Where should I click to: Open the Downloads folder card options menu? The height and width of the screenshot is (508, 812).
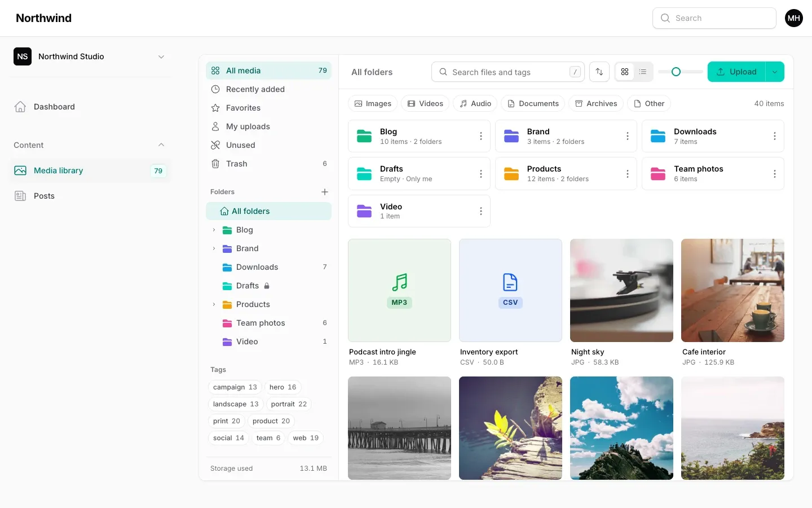(774, 136)
